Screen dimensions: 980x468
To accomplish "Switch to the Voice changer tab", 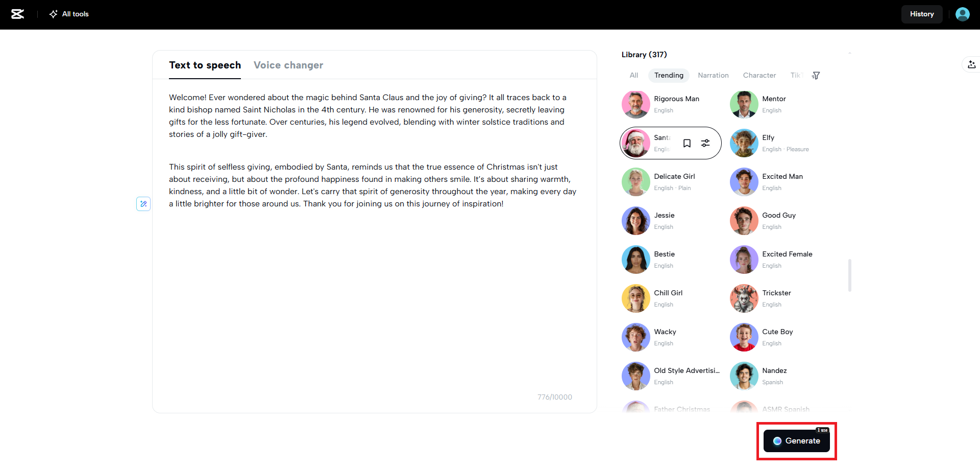I will click(x=288, y=65).
